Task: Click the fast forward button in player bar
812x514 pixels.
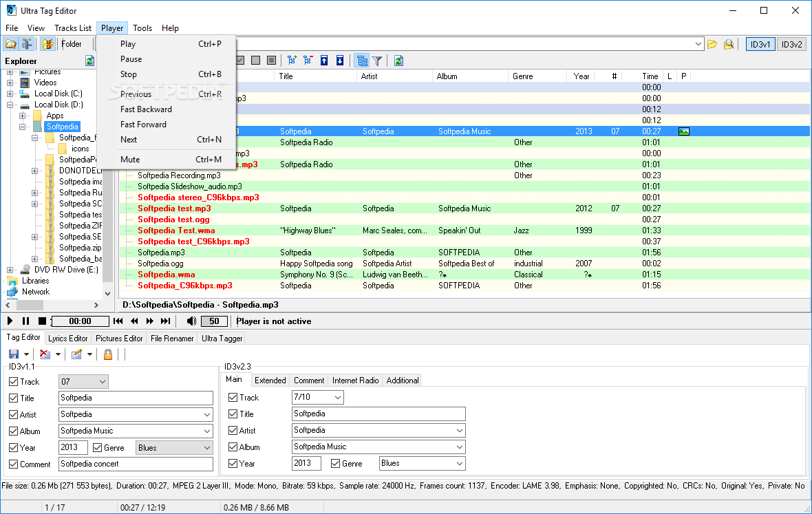Action: click(149, 321)
